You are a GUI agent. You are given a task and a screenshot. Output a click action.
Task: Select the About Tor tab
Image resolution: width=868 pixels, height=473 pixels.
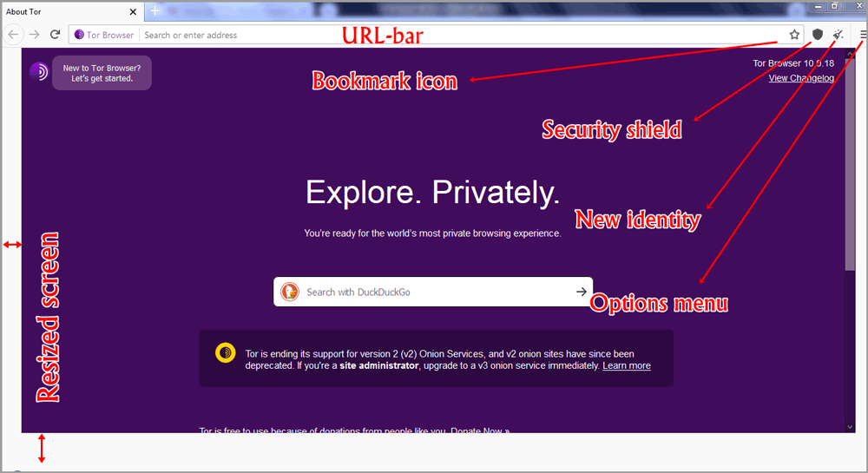pos(72,11)
